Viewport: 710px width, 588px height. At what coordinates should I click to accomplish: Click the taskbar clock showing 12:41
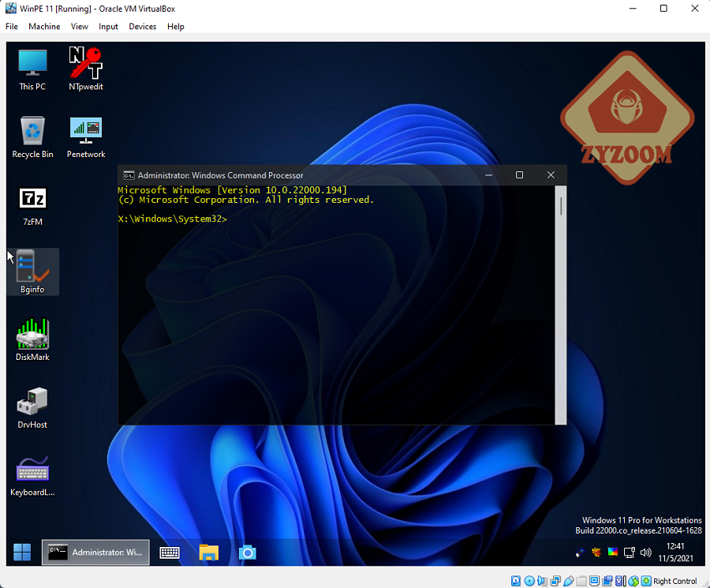(x=675, y=552)
